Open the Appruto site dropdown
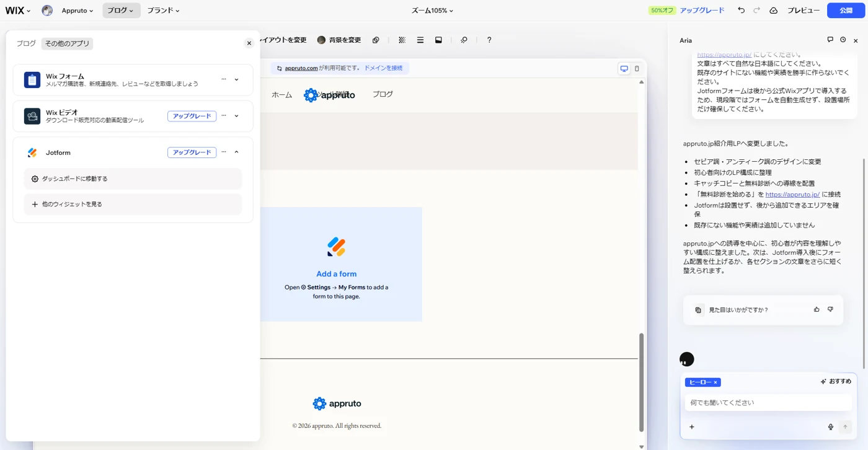 (x=77, y=11)
